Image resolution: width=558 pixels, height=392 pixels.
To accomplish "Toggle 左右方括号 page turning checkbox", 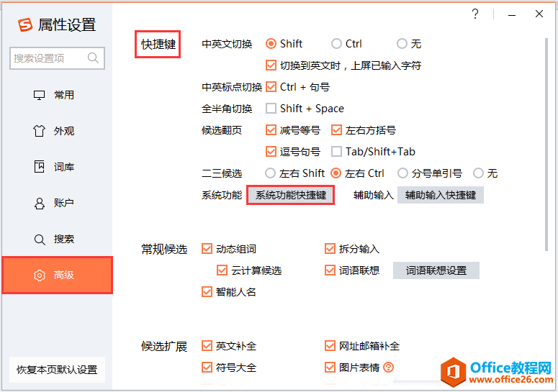I will pos(336,130).
